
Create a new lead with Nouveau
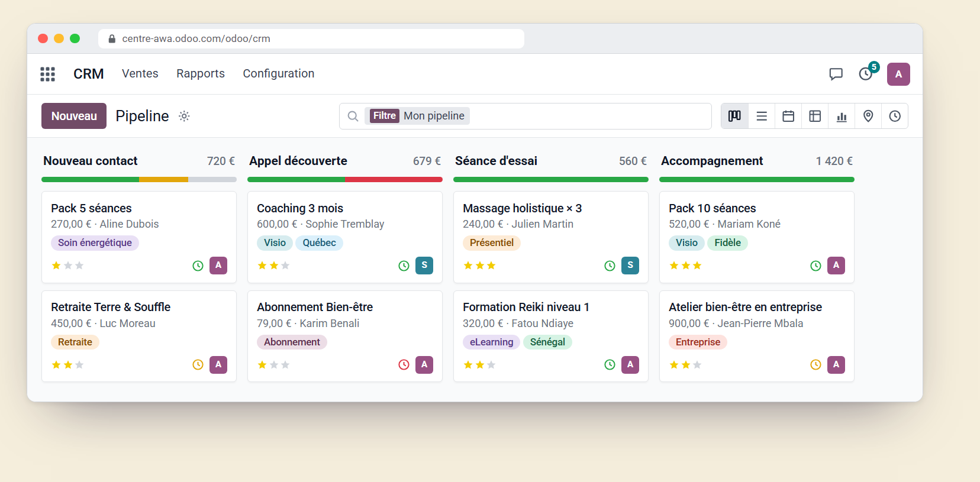tap(74, 116)
